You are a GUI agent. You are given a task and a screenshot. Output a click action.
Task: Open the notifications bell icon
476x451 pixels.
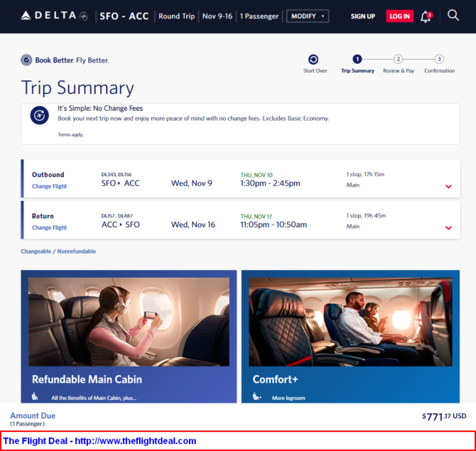coord(426,16)
